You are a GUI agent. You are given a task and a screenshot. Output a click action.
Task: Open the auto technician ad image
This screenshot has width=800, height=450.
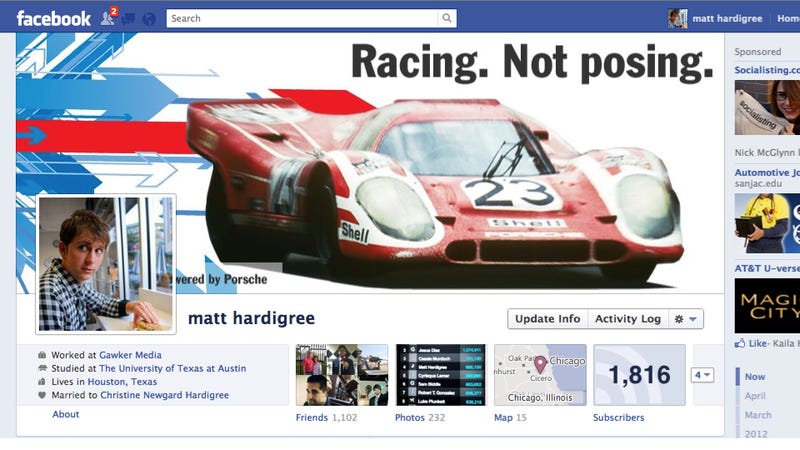coord(767,223)
